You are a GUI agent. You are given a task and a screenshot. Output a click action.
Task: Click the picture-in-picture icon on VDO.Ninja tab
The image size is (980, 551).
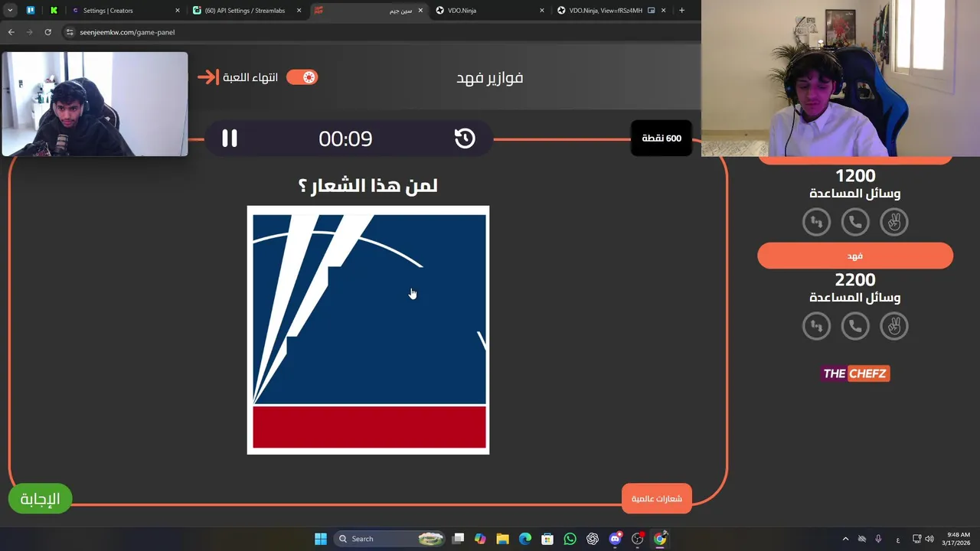tap(651, 11)
